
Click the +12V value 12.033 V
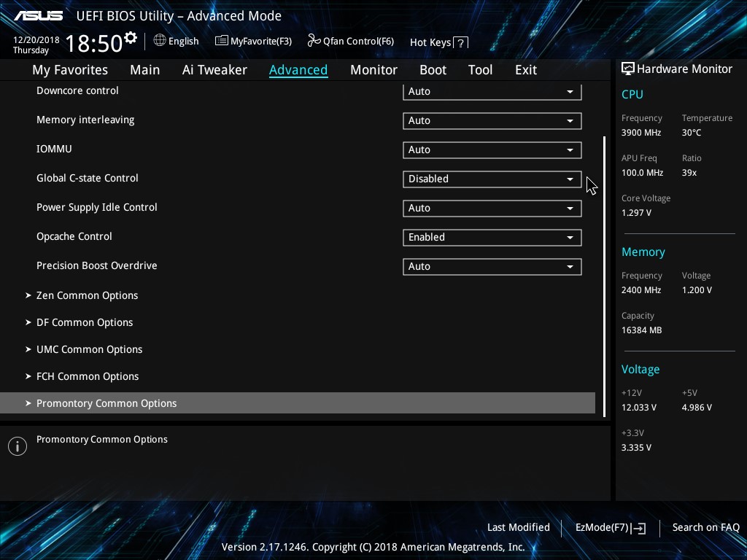(639, 408)
